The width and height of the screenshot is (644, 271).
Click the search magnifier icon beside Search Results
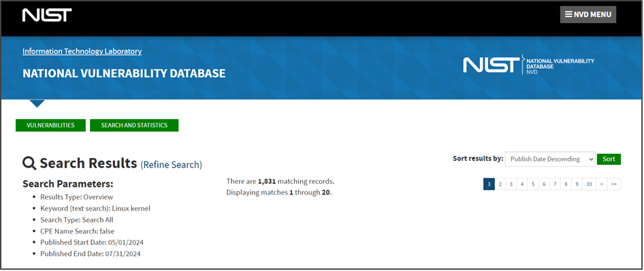29,163
